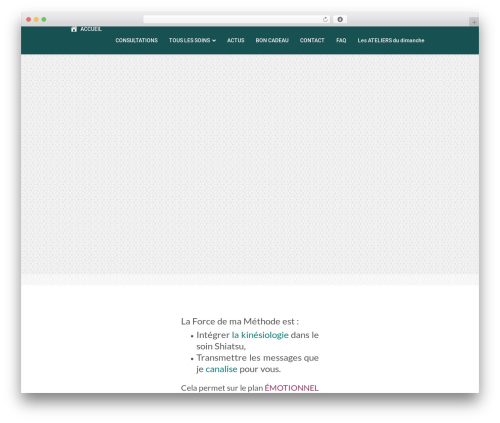Click the green maximize window button
The image size is (500, 423).
(44, 20)
